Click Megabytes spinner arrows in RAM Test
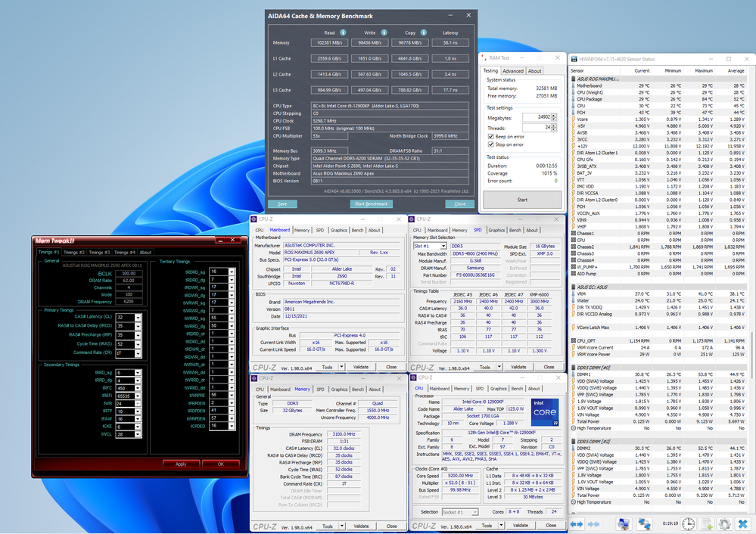 click(553, 117)
